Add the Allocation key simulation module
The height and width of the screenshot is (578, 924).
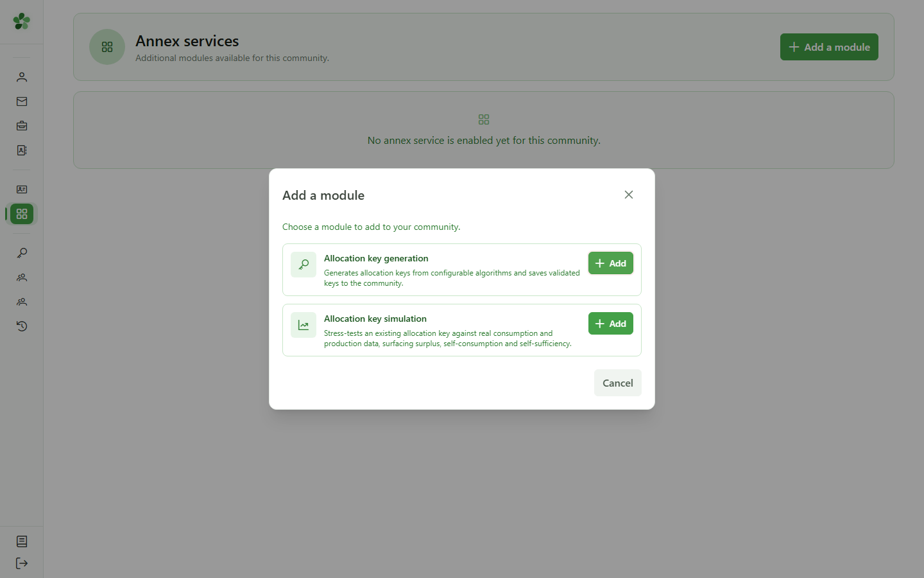point(611,324)
